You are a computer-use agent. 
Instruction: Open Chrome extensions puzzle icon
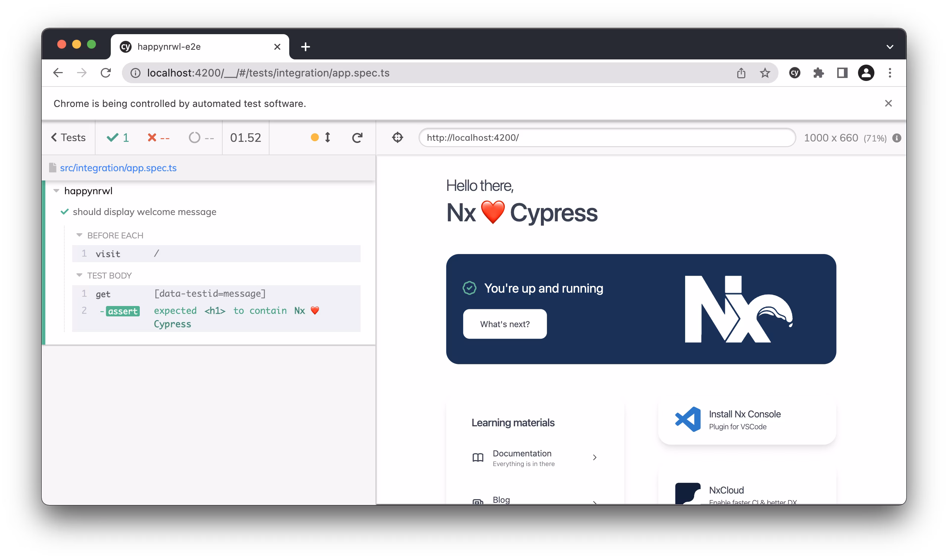pos(818,73)
